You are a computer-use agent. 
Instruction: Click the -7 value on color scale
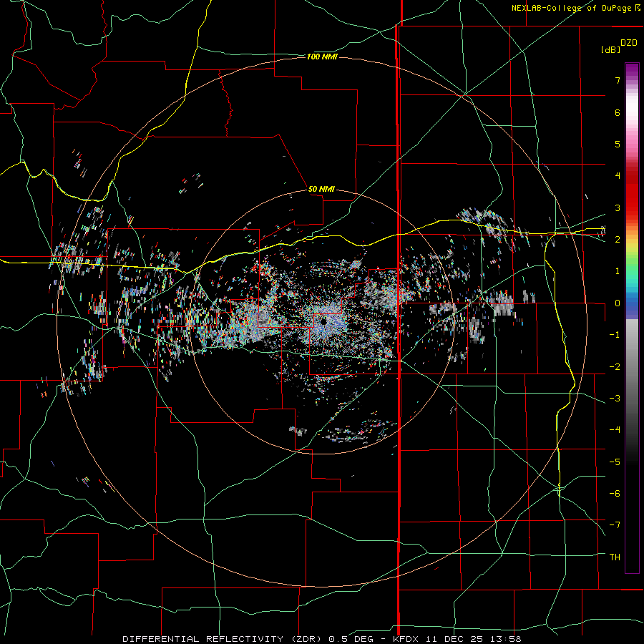coord(615,525)
